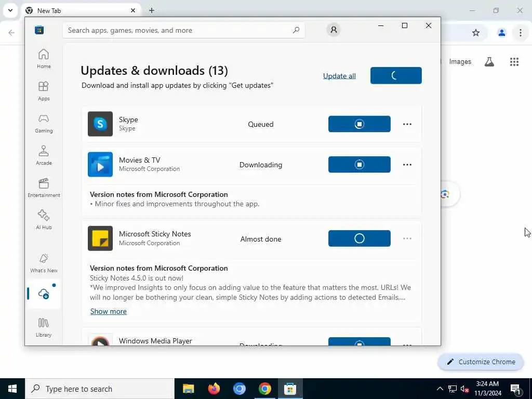The height and width of the screenshot is (399, 532).
Task: Click the muted volume tray icon
Action: (x=464, y=389)
